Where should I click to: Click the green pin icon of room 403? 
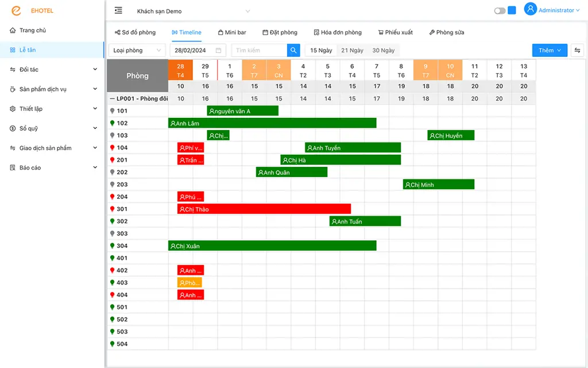[x=112, y=282]
